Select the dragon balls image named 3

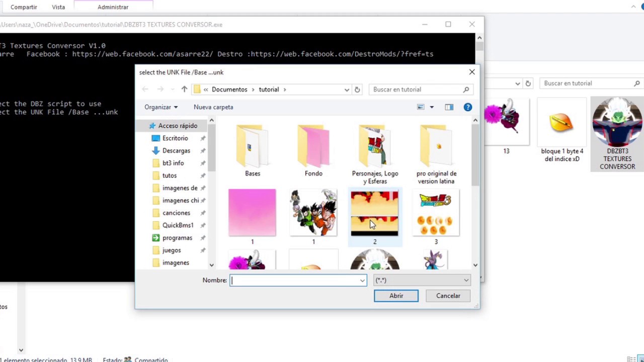coord(436,217)
